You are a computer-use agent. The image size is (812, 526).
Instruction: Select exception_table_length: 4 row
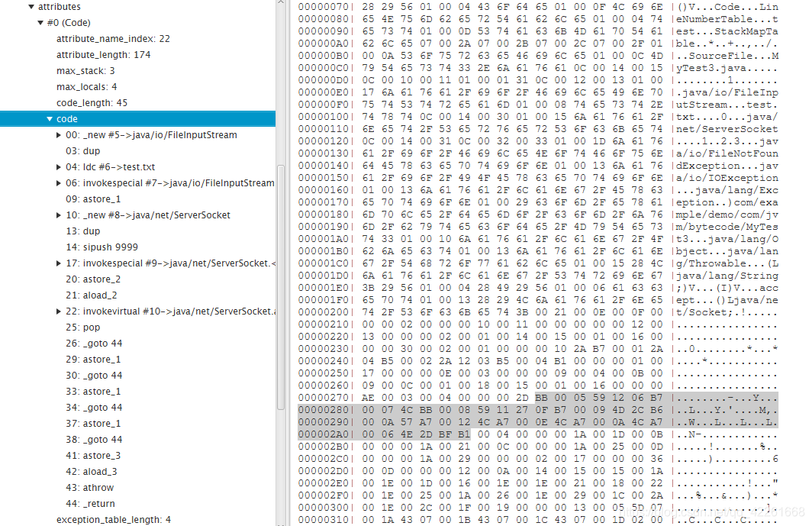point(114,520)
